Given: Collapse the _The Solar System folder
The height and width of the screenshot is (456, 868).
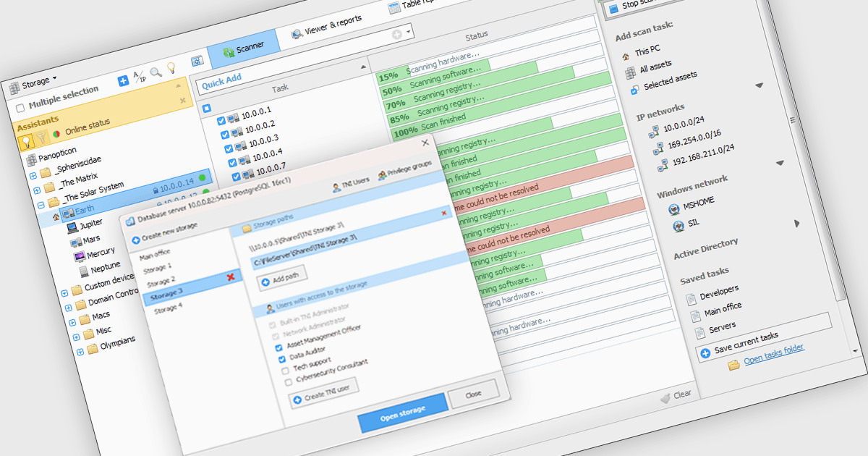Looking at the screenshot, I should coord(42,205).
